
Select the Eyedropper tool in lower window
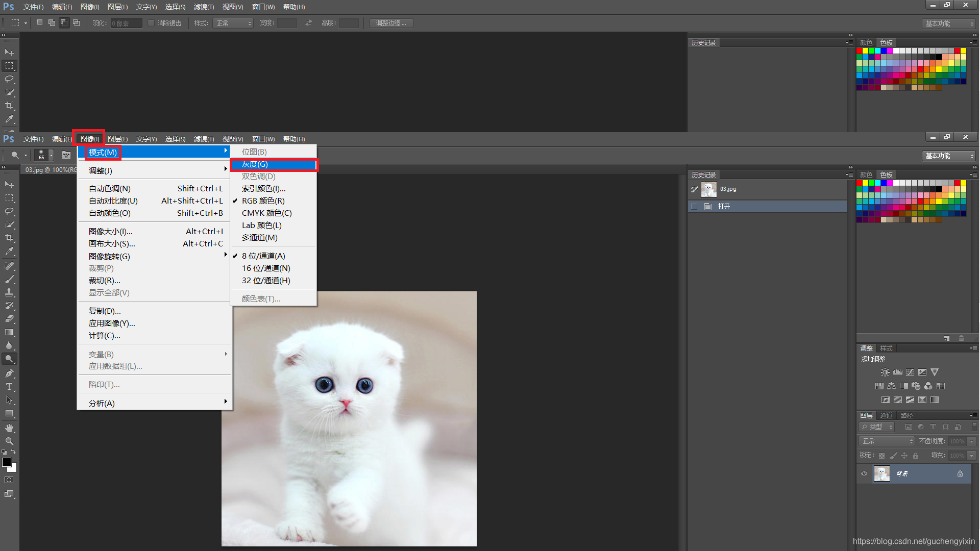[9, 251]
